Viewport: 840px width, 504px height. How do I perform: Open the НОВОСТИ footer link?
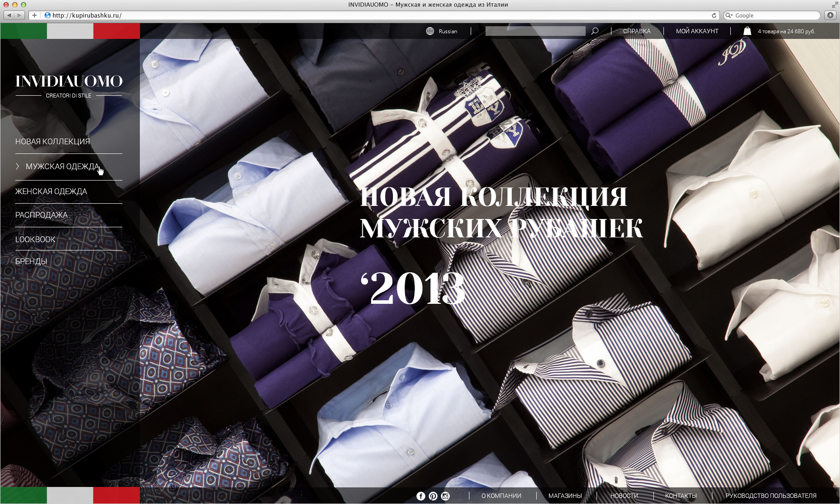624,496
